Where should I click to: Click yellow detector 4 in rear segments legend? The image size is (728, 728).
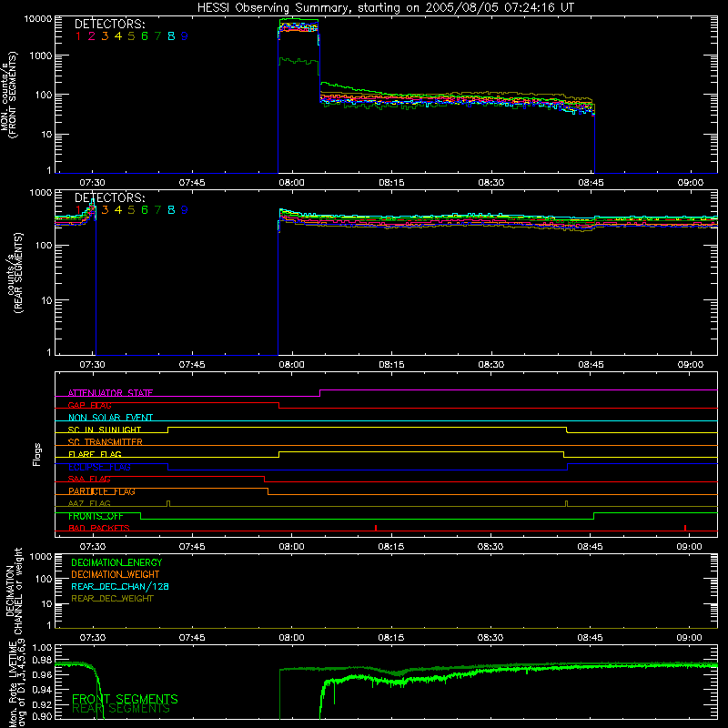(118, 210)
